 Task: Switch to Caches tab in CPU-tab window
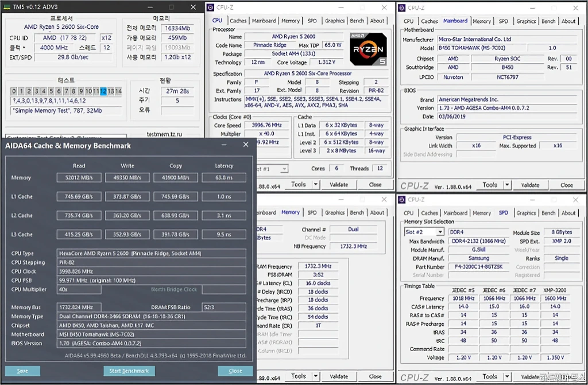point(238,21)
